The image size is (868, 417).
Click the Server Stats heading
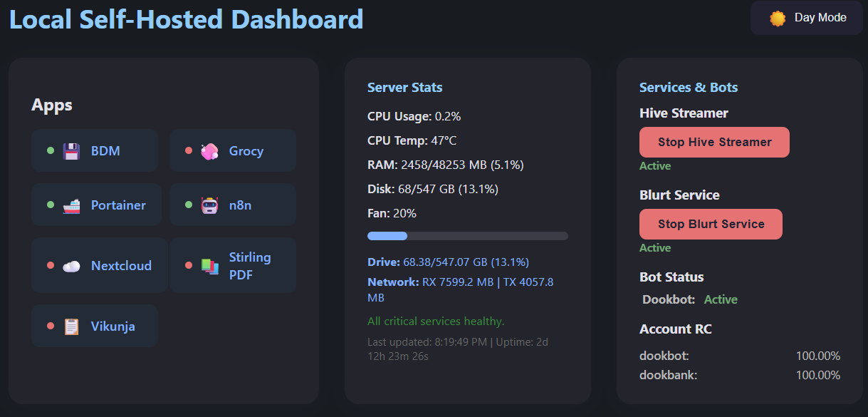pyautogui.click(x=404, y=88)
